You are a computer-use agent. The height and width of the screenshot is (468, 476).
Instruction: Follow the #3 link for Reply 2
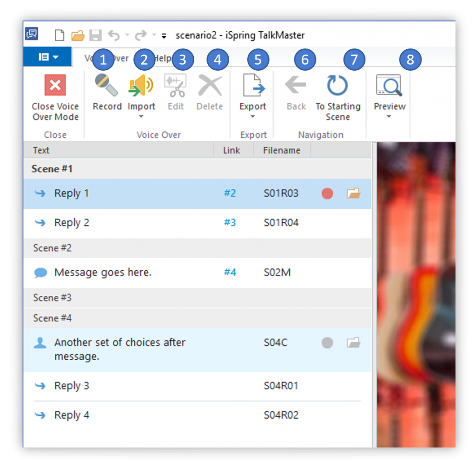[x=230, y=223]
